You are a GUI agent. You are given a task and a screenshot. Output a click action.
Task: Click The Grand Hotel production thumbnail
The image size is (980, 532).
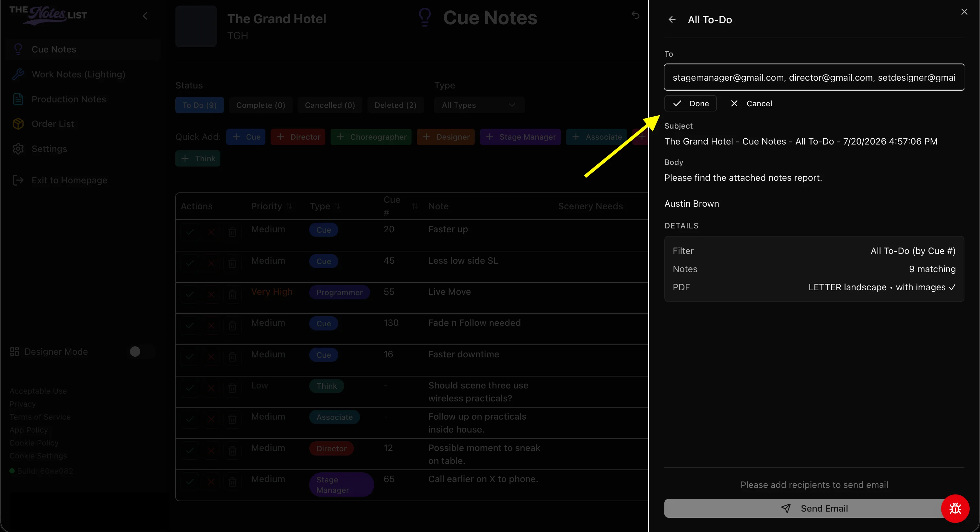[x=196, y=26]
